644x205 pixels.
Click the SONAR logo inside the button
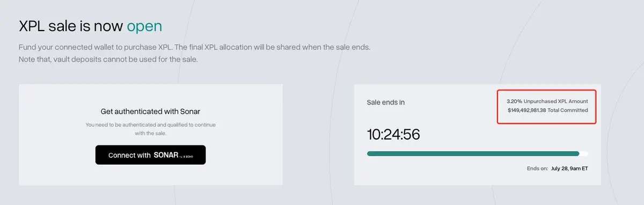click(166, 155)
